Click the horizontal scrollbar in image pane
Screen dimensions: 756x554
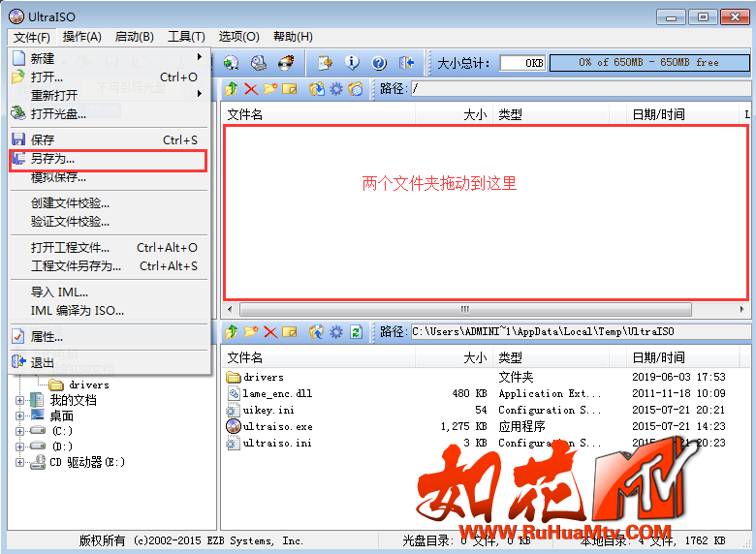tap(465, 309)
